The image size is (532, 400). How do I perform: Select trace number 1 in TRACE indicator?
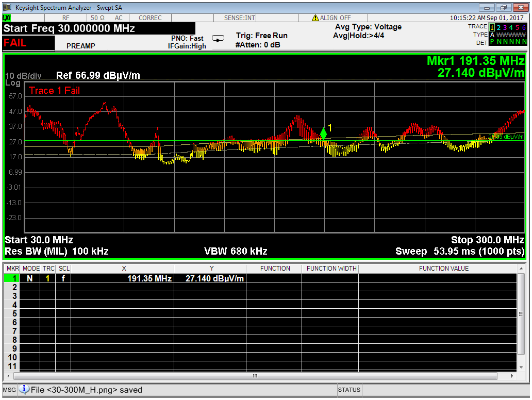tap(492, 27)
